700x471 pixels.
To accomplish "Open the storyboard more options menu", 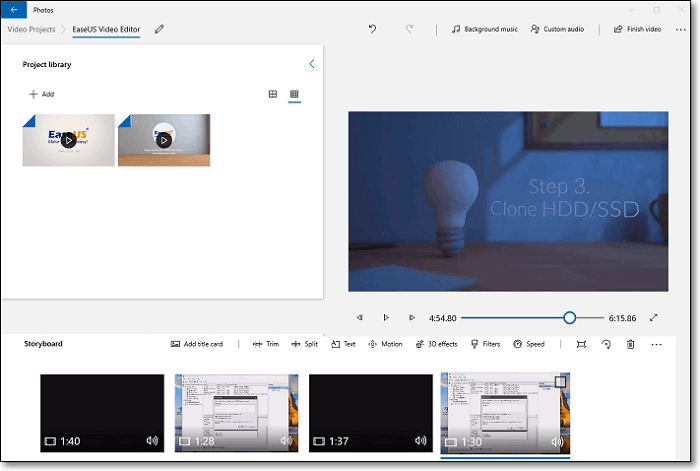I will tap(656, 344).
